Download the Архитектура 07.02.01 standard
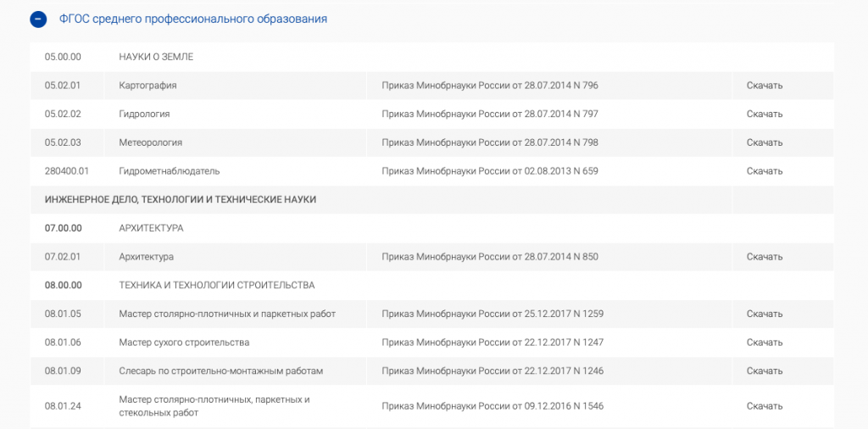The height and width of the screenshot is (429, 868). coord(764,257)
